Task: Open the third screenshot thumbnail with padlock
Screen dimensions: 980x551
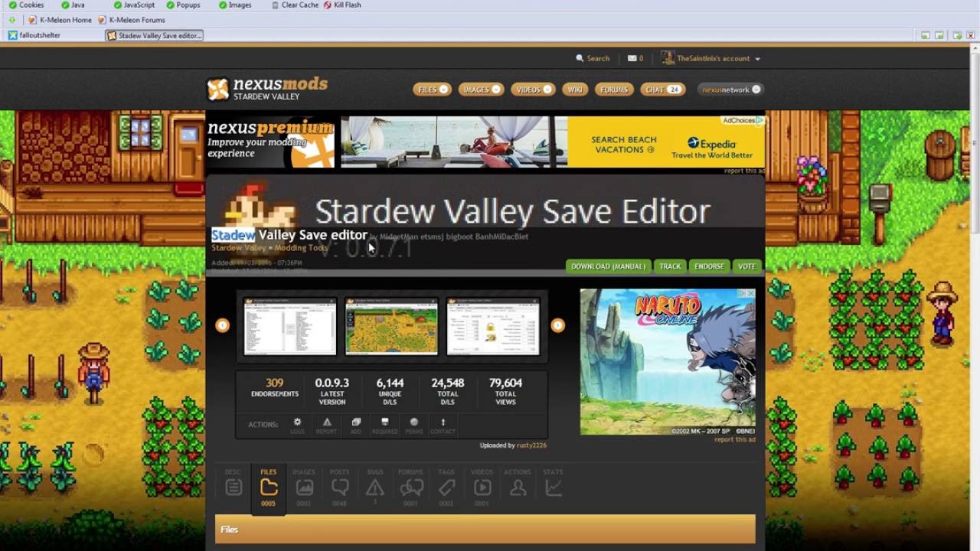Action: coord(492,327)
